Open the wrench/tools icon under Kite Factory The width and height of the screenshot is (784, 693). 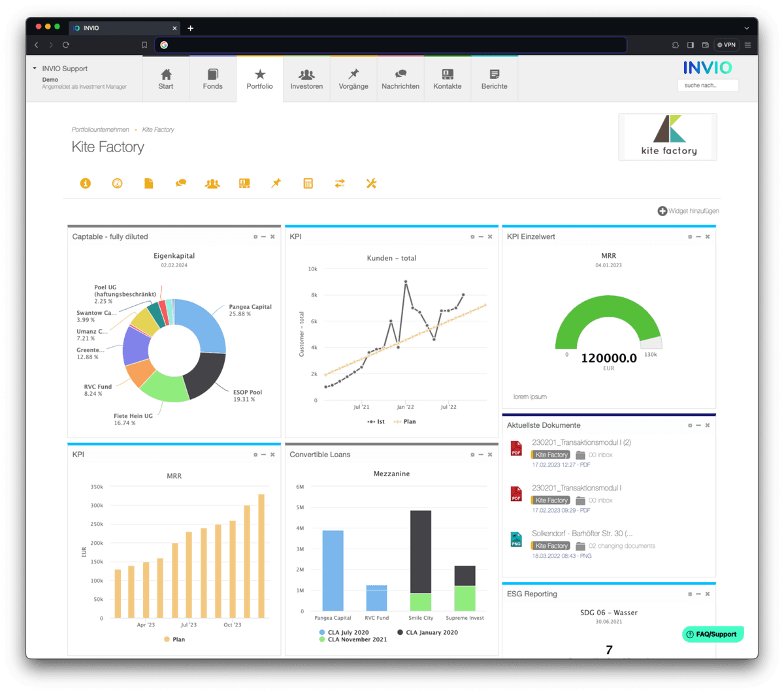pos(371,184)
